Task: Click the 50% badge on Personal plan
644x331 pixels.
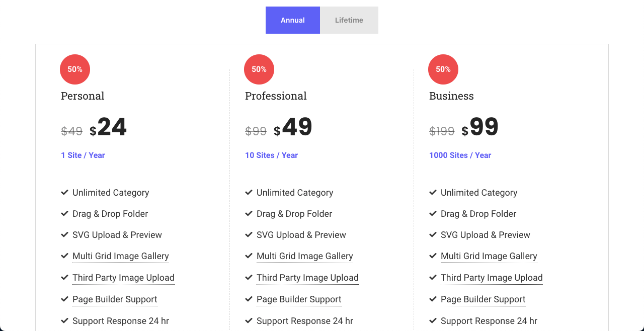Action: pyautogui.click(x=75, y=69)
